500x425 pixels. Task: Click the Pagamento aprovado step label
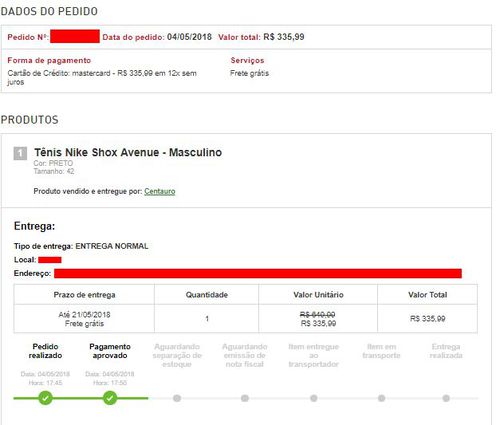pyautogui.click(x=110, y=351)
